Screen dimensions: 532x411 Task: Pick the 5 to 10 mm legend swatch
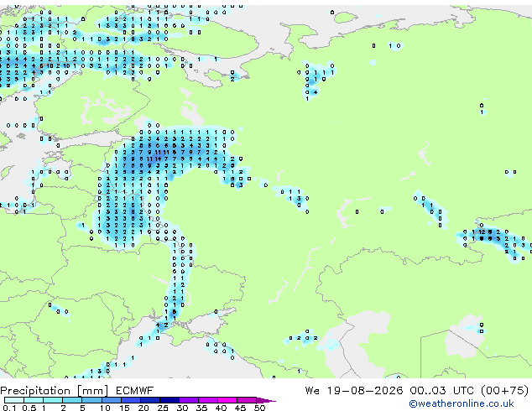(92, 400)
